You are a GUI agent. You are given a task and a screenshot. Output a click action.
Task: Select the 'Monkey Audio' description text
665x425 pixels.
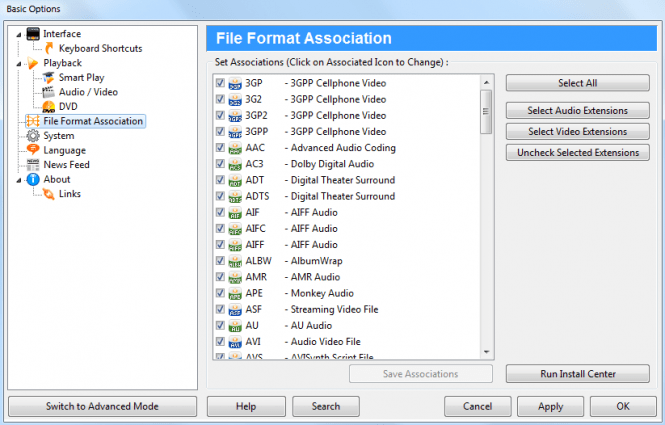tap(322, 293)
